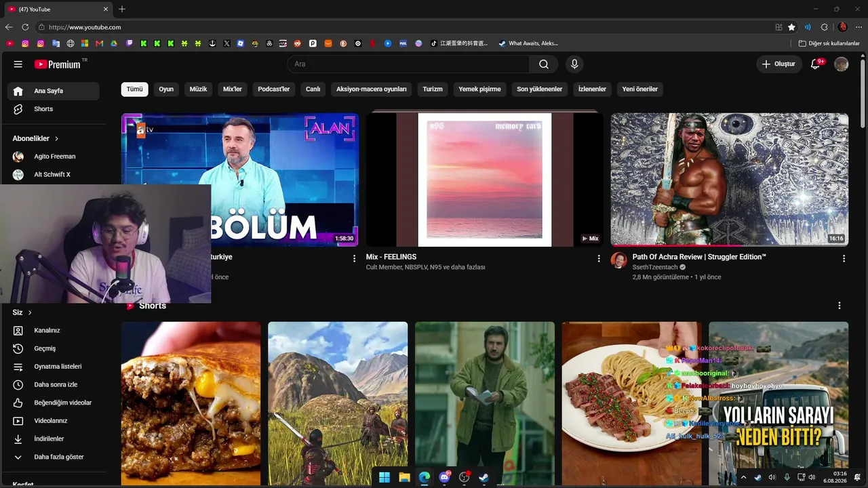This screenshot has width=868, height=488.
Task: Select the Tümü filter chip
Action: [134, 89]
